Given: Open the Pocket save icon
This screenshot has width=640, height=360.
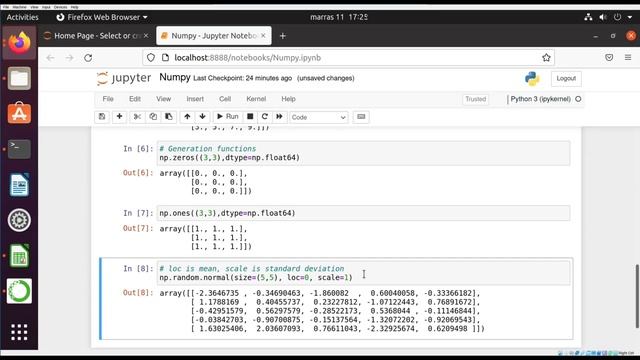Looking at the screenshot, I should pos(609,58).
